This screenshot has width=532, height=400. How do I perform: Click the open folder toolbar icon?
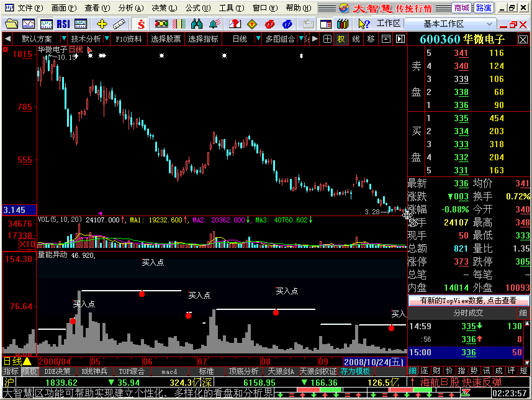tap(11, 24)
